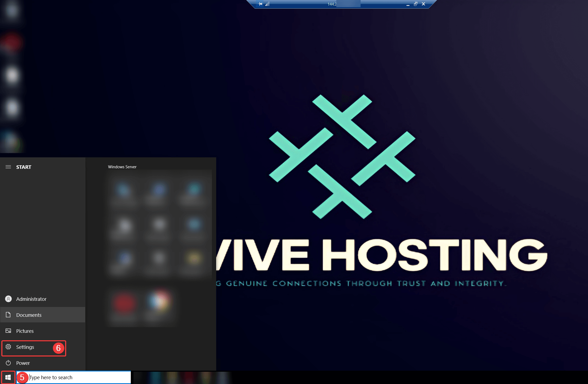Click the Windows Server group header
The width and height of the screenshot is (588, 384).
tap(122, 167)
